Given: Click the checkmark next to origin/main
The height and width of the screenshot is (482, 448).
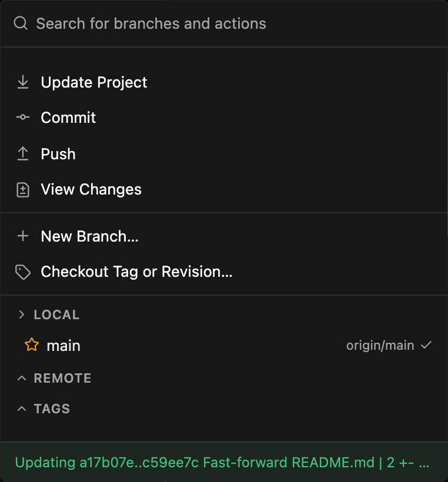Looking at the screenshot, I should (x=426, y=345).
